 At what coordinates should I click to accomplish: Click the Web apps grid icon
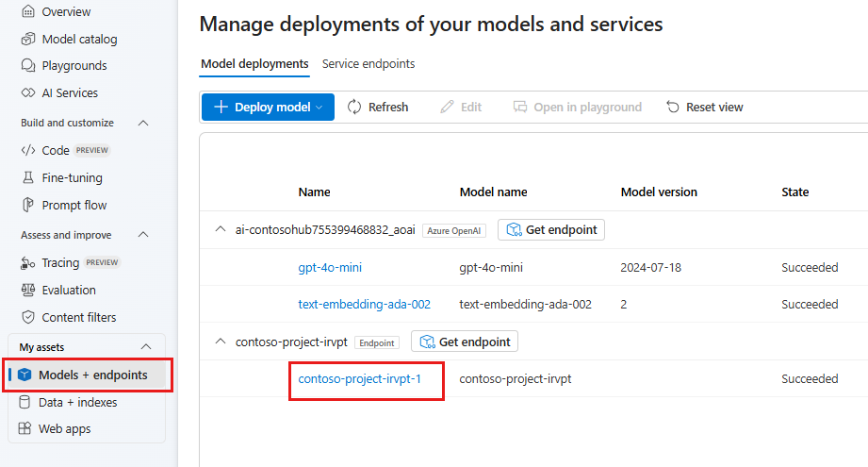25,429
